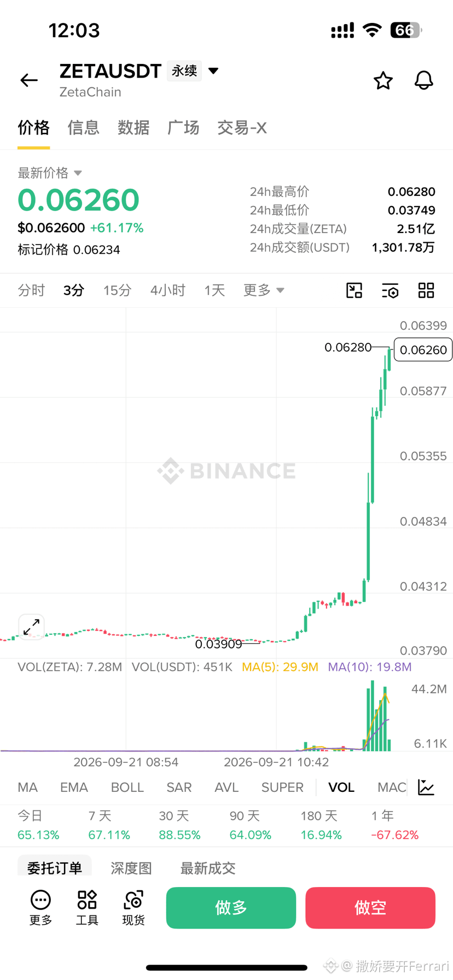The image size is (453, 980).
Task: Switch to the 信息 tab
Action: (83, 127)
